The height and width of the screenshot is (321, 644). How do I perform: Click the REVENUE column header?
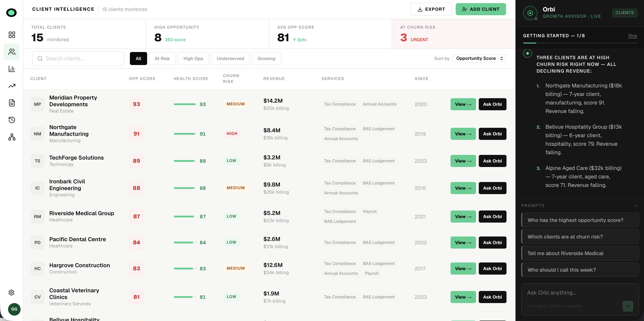point(274,78)
